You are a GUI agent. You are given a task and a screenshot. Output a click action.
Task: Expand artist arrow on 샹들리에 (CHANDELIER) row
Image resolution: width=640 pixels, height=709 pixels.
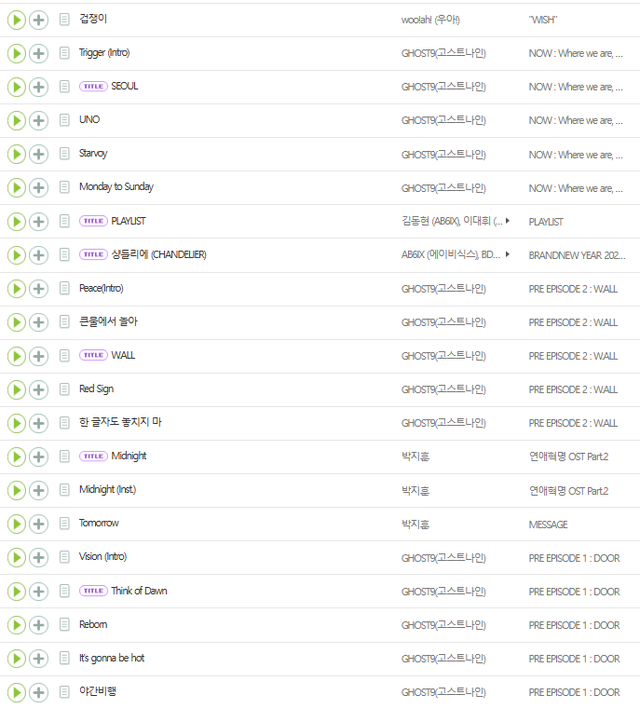pyautogui.click(x=507, y=255)
